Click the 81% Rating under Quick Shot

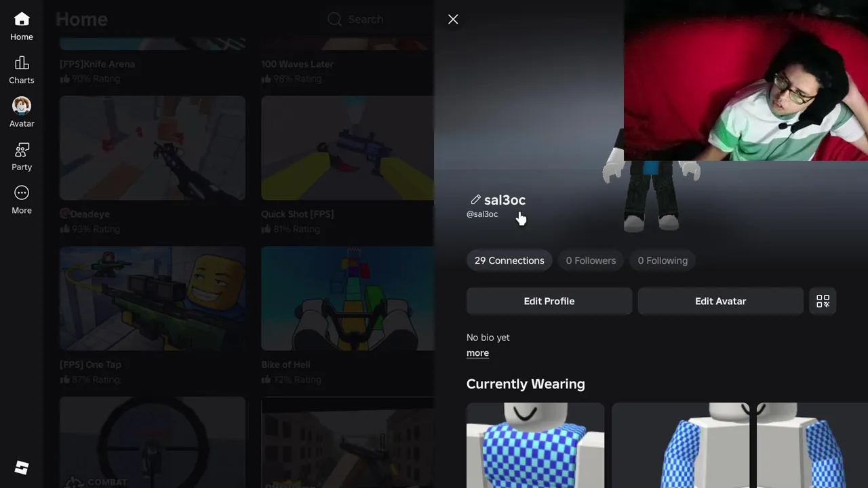(x=291, y=229)
